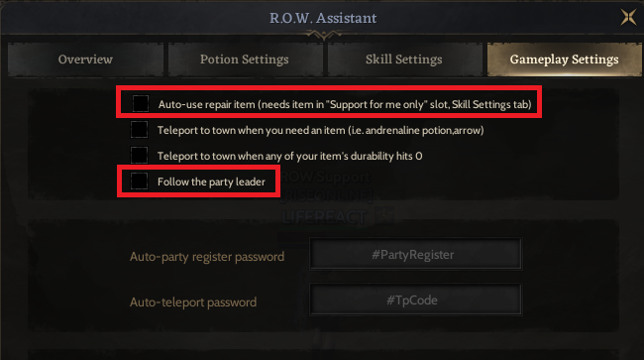The height and width of the screenshot is (360, 644).
Task: Tick the teleport when you need an item checkbox
Action: (140, 130)
